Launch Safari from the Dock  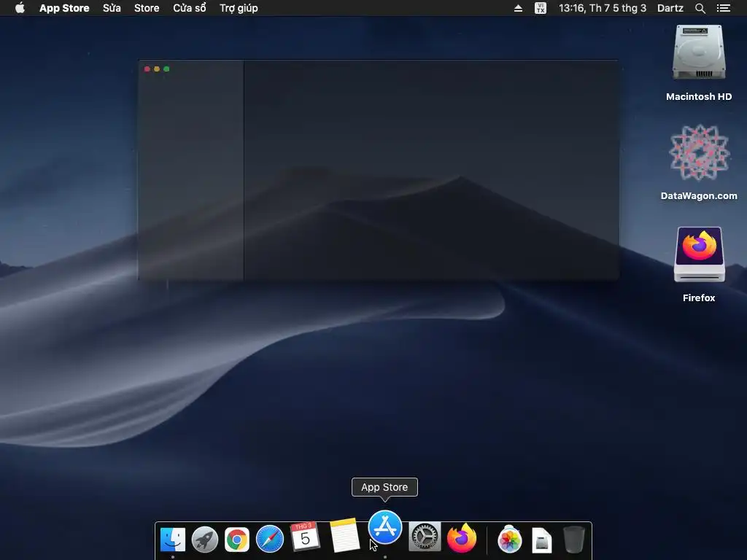(x=270, y=539)
